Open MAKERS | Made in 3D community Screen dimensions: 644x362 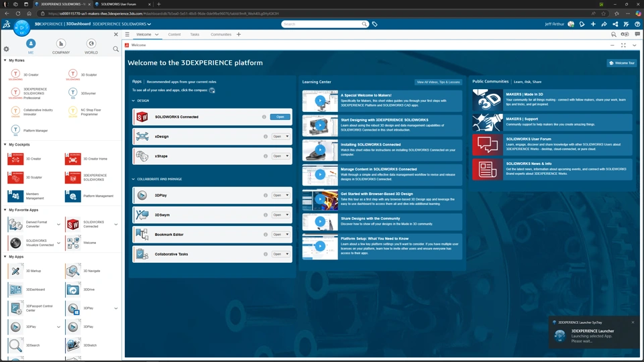(552, 100)
